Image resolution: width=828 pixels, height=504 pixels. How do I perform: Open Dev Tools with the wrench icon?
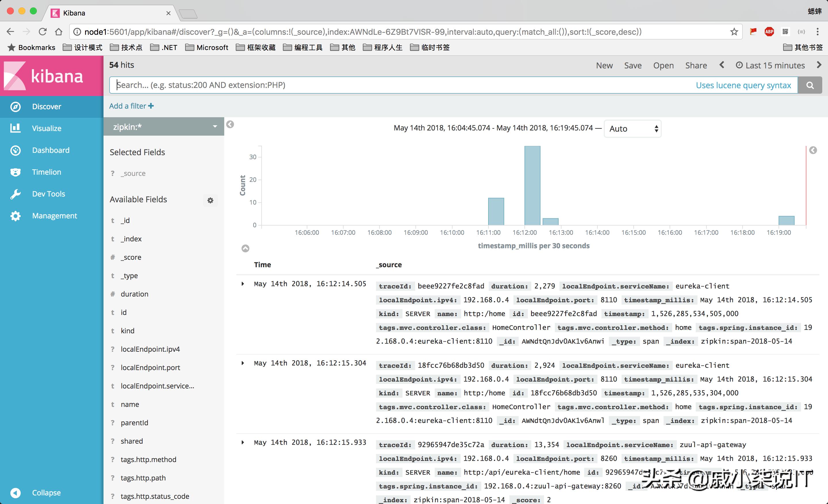tap(16, 194)
